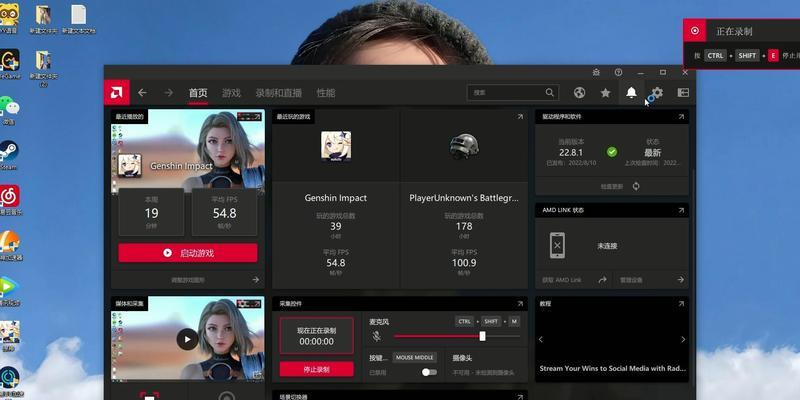Show next tutorial with right chevron
This screenshot has height=400, width=800.
pos(683,339)
